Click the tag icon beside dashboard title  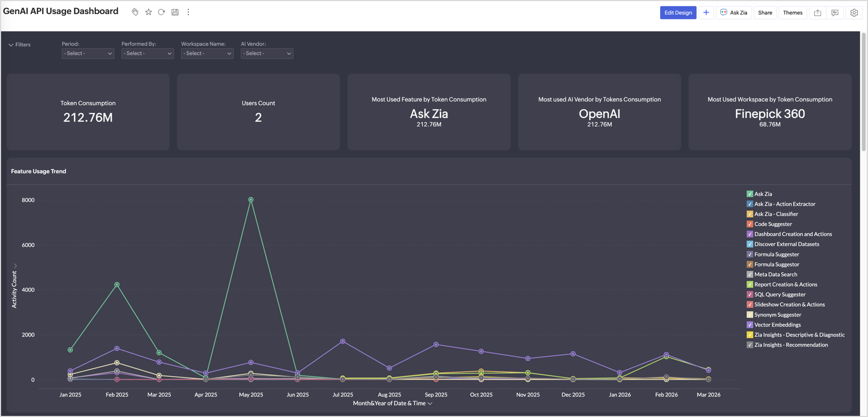tap(135, 12)
